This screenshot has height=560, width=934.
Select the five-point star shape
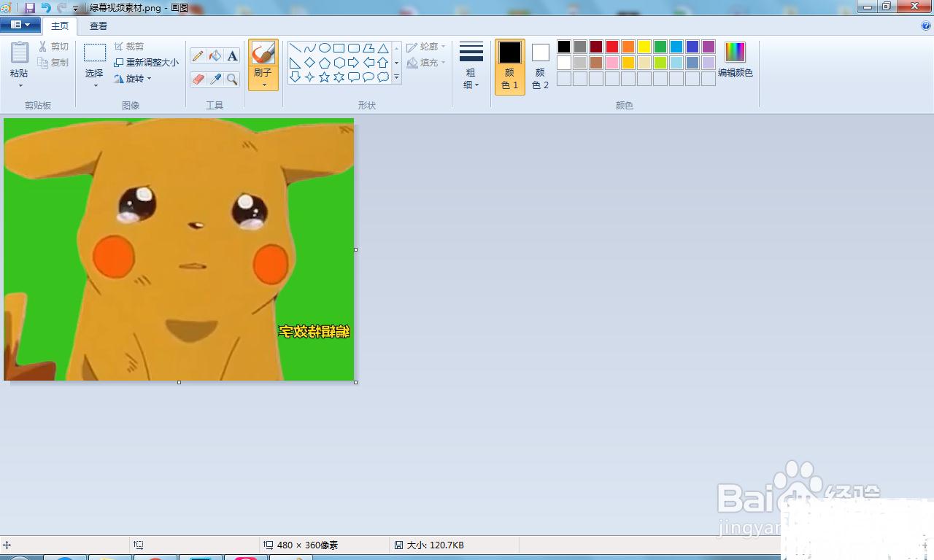[325, 77]
